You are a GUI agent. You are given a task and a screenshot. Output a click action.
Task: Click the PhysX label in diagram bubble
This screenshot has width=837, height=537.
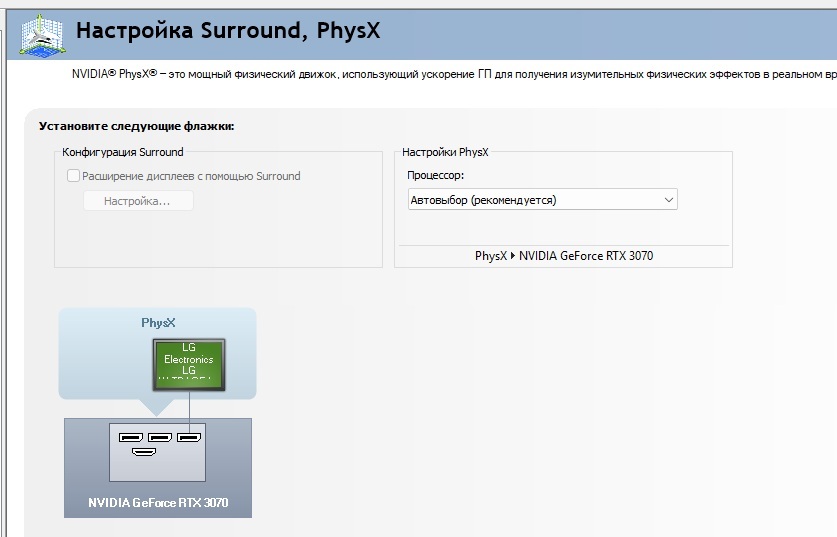click(x=158, y=323)
